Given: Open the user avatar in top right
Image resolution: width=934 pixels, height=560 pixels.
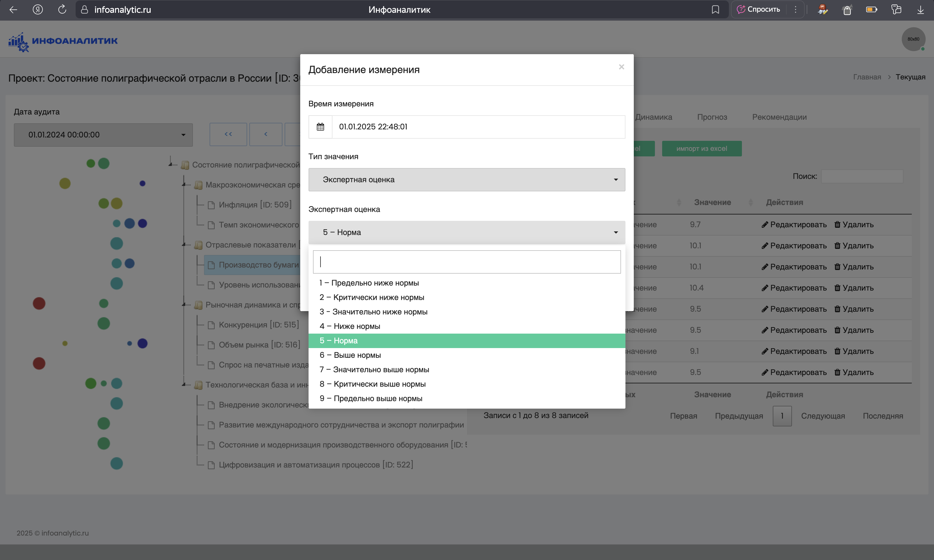Looking at the screenshot, I should (913, 39).
